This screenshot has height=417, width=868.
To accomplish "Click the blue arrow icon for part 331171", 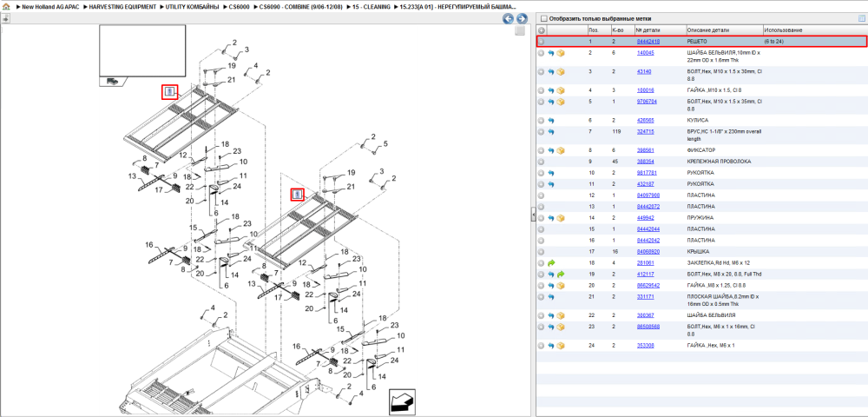I will (x=551, y=297).
